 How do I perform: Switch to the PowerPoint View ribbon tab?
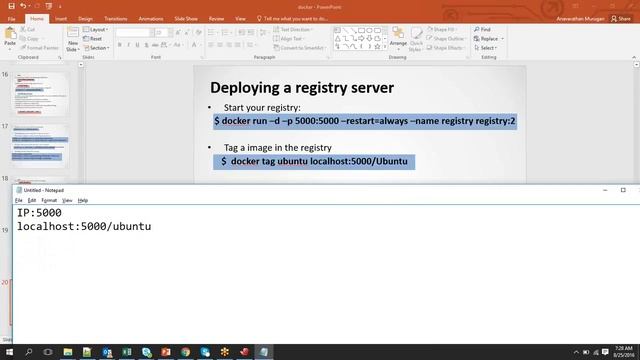point(240,19)
